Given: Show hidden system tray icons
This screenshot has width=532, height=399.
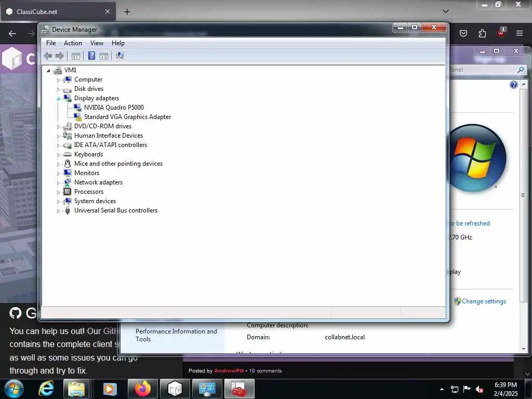Looking at the screenshot, I should click(442, 389).
